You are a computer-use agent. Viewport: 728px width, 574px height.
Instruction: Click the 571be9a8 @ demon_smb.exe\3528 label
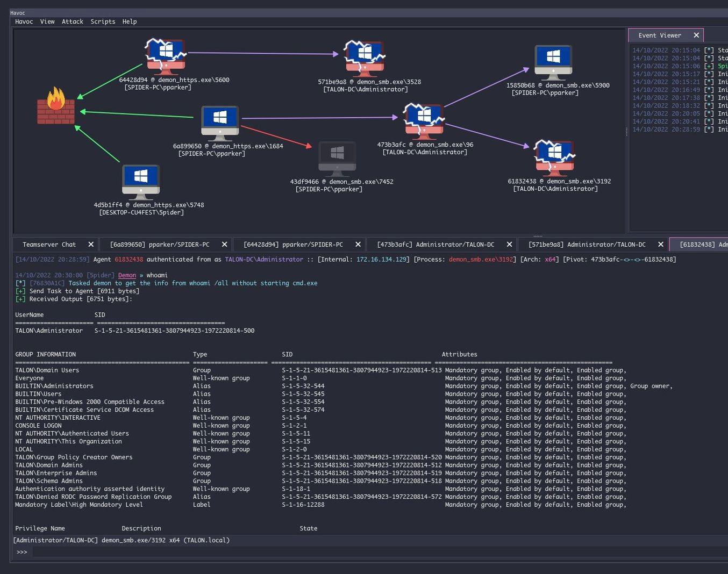pyautogui.click(x=369, y=82)
